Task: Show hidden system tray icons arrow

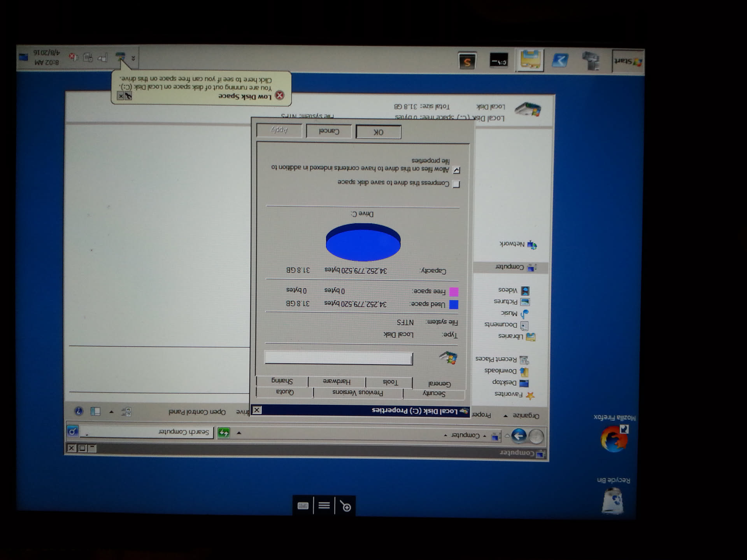Action: (133, 58)
